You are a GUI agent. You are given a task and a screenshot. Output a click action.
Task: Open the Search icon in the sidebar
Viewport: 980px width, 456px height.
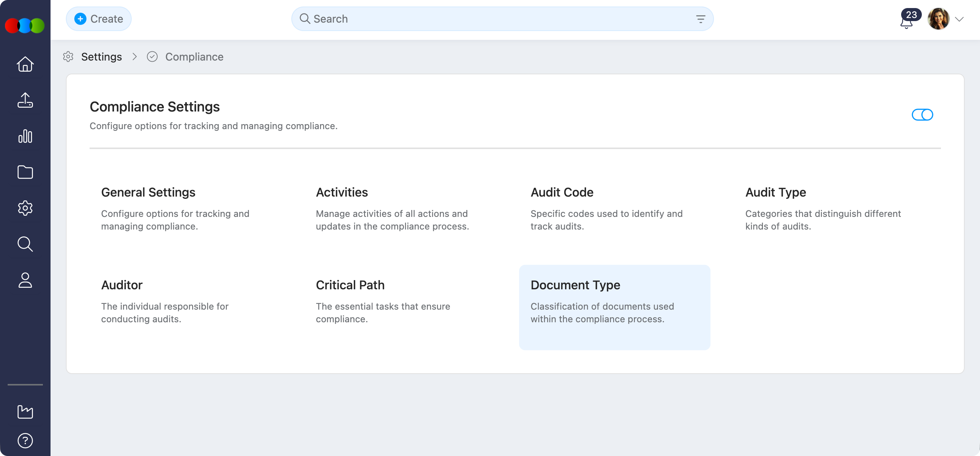tap(25, 244)
